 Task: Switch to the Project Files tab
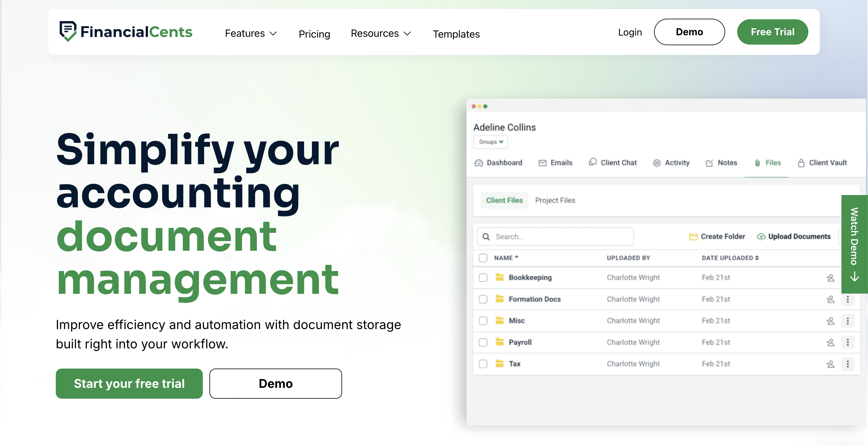pos(555,200)
